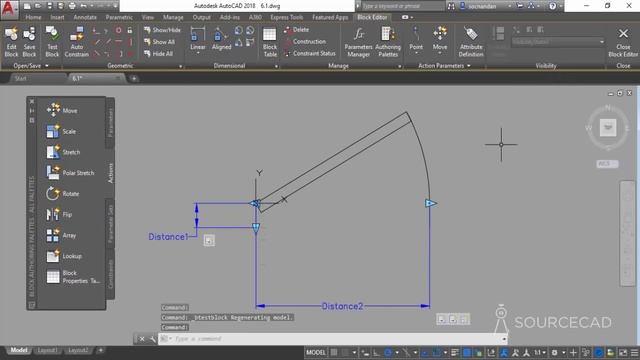
Task: Toggle grid display in status bar
Action: pyautogui.click(x=334, y=353)
